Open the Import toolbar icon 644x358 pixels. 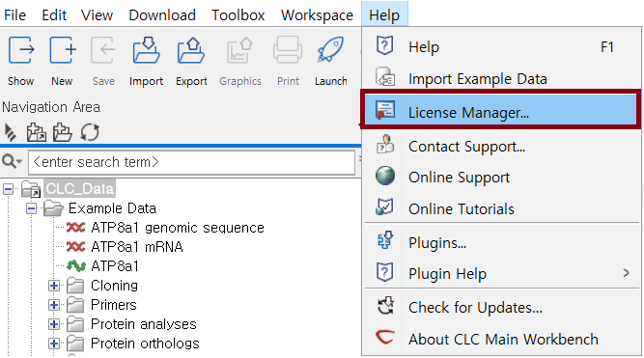pos(146,49)
